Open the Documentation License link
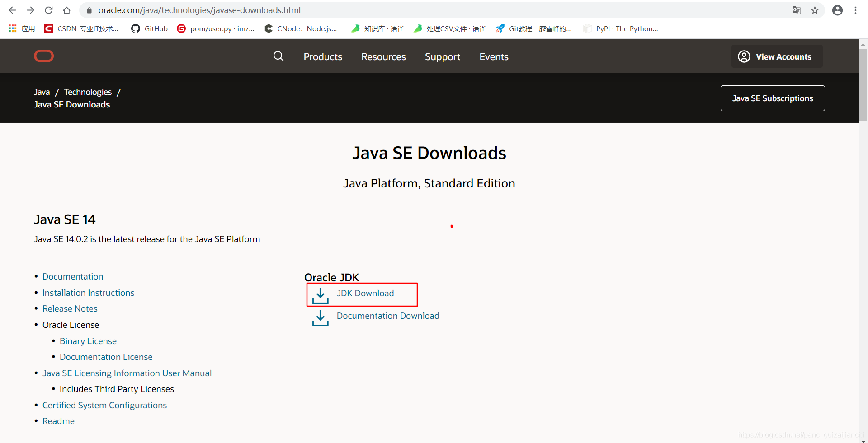Image resolution: width=868 pixels, height=443 pixels. (106, 357)
